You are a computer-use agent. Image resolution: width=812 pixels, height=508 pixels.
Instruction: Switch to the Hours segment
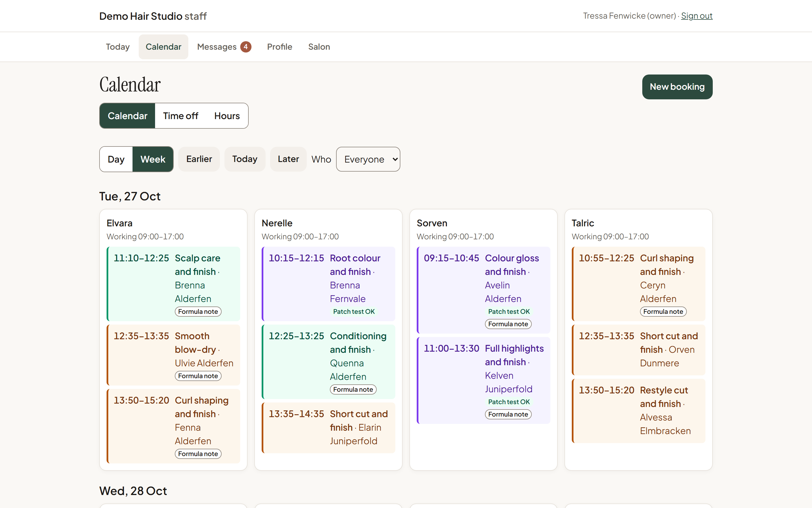click(227, 116)
